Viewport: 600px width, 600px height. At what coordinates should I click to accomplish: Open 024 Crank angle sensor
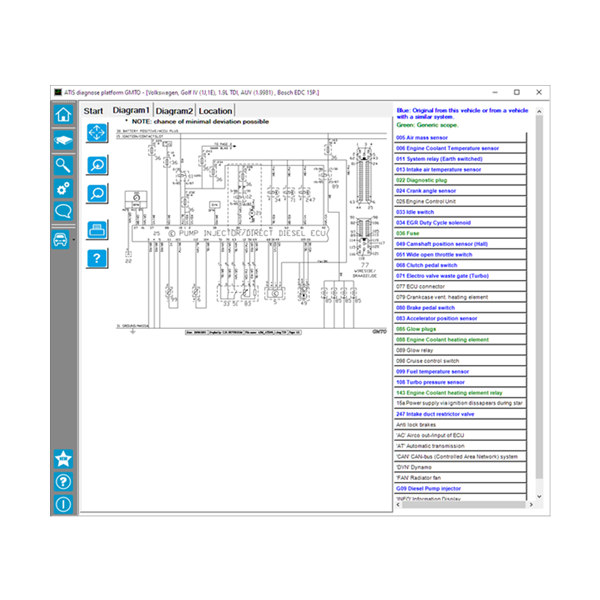click(460, 191)
